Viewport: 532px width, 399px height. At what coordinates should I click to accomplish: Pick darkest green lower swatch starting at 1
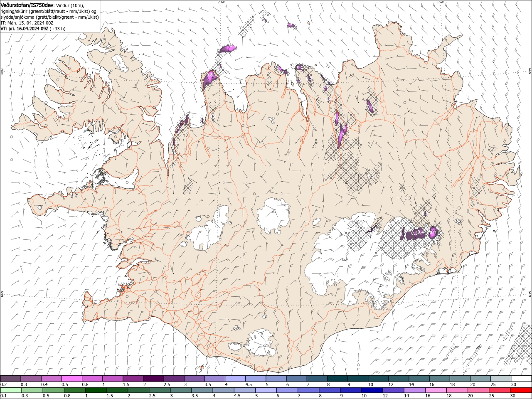pyautogui.click(x=96, y=390)
